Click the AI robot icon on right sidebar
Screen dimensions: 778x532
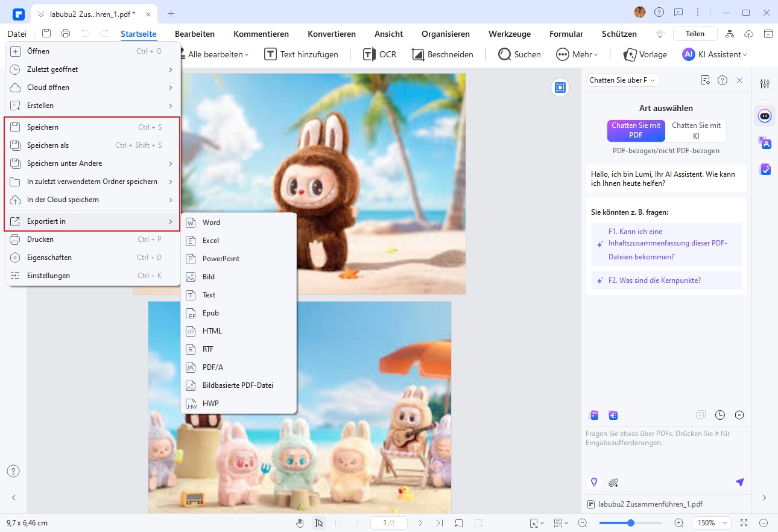coord(765,116)
